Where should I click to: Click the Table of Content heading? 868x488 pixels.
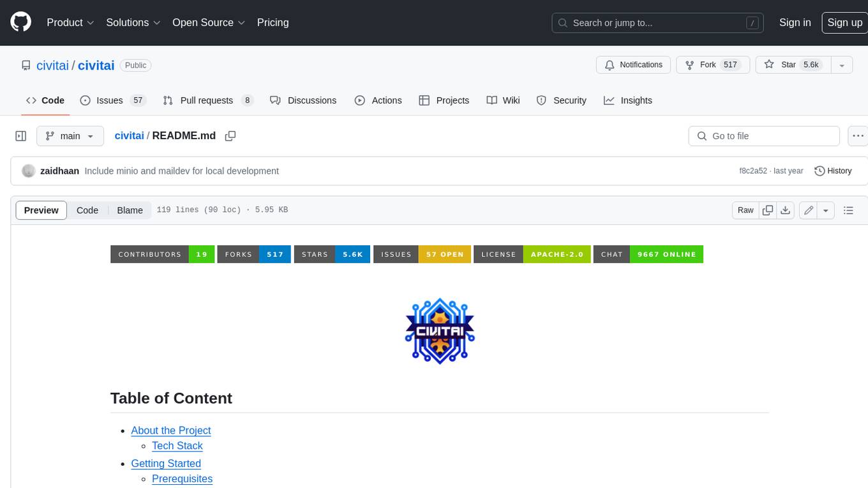(171, 398)
